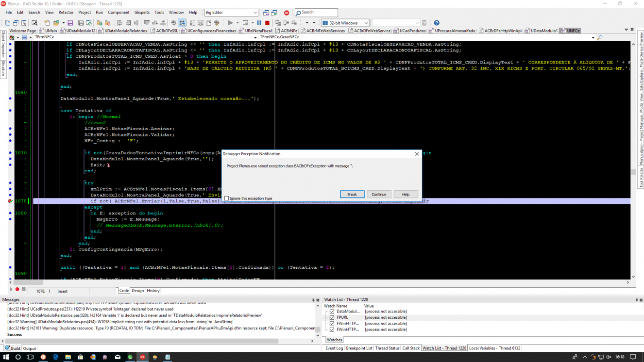Toggle the DataModul... watch checkbox
This screenshot has height=362, width=644.
332,312
